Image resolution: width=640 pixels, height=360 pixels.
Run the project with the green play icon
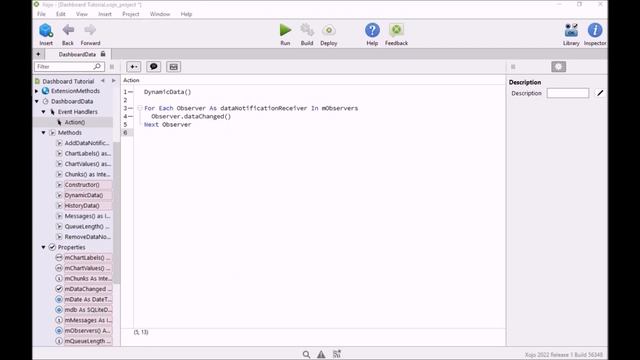(285, 30)
